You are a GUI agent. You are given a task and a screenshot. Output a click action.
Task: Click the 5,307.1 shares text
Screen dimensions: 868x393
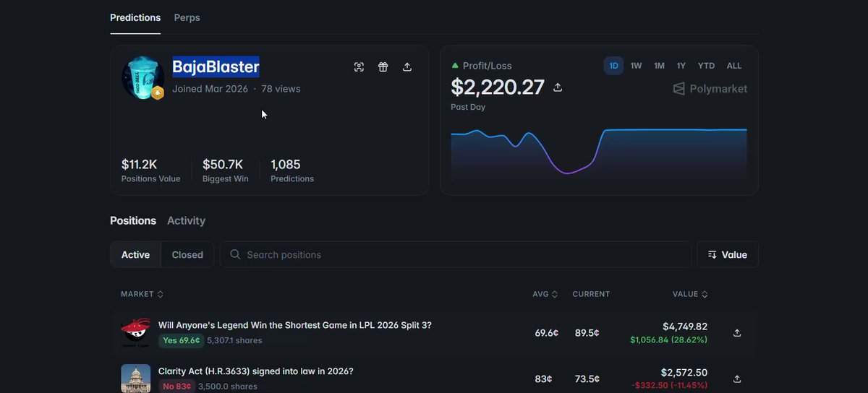point(234,340)
